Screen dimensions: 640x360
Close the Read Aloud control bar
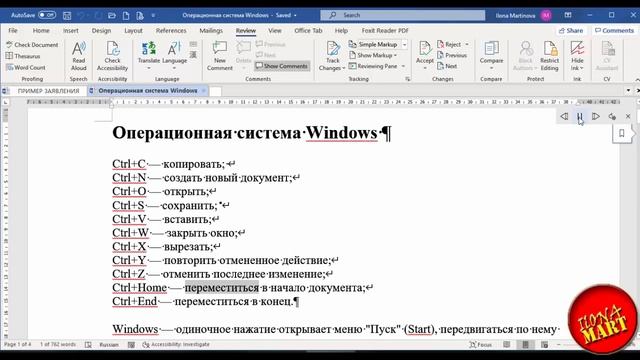point(628,116)
